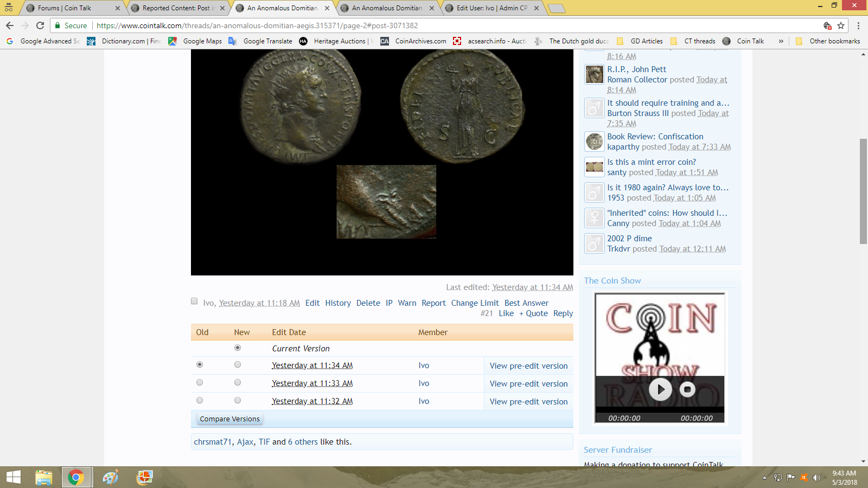This screenshot has width=868, height=488.
Task: Open the Coin Talk bookmark
Action: tap(743, 41)
